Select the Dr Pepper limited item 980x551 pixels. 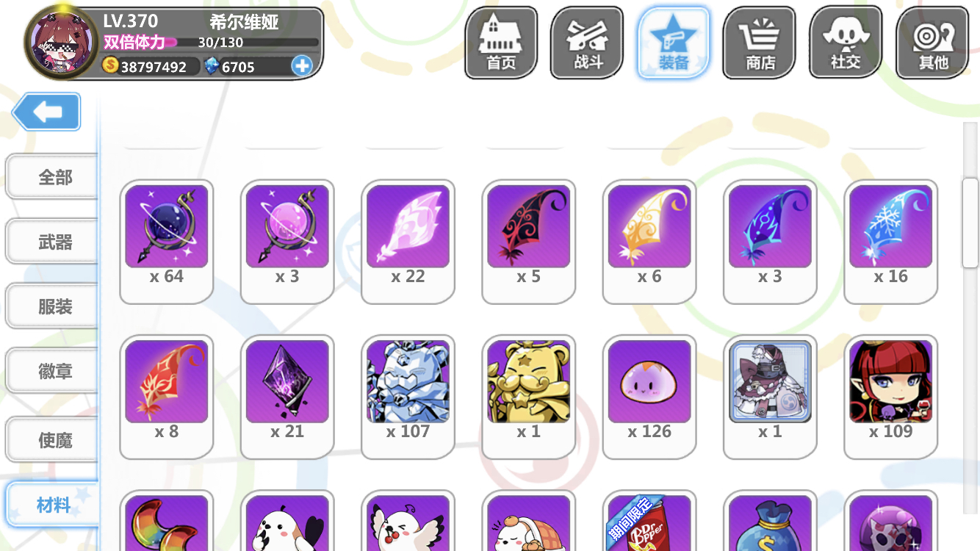pyautogui.click(x=649, y=522)
